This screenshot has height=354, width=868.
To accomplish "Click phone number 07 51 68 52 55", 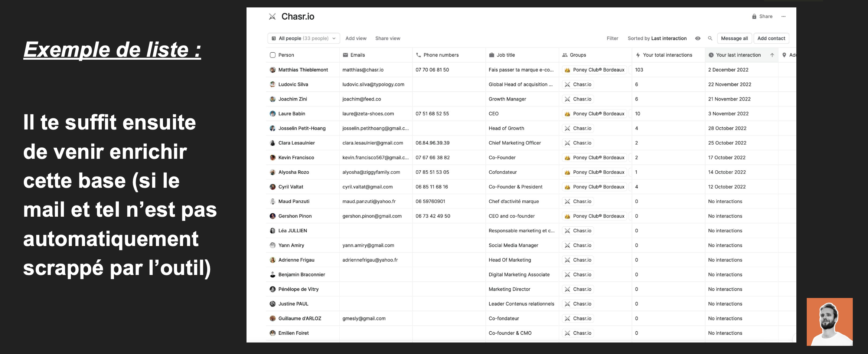I will coord(432,114).
